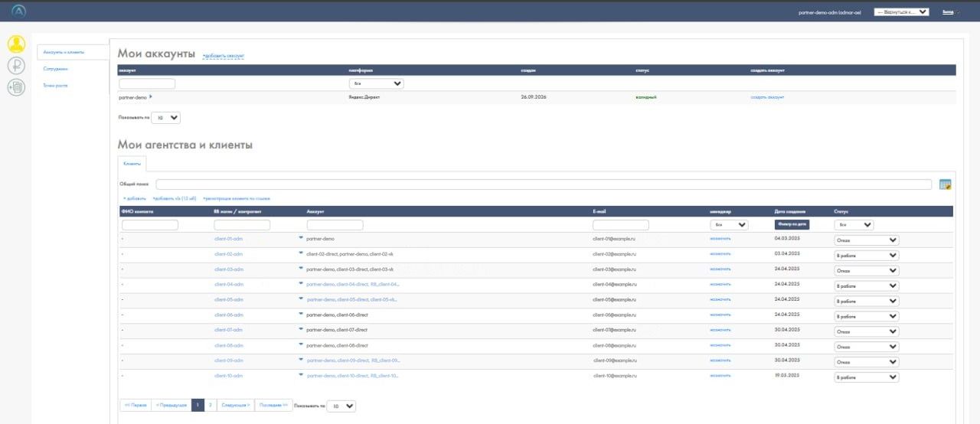Expand accounts arrow in client-03-adm row
980x424 pixels.
[301, 269]
